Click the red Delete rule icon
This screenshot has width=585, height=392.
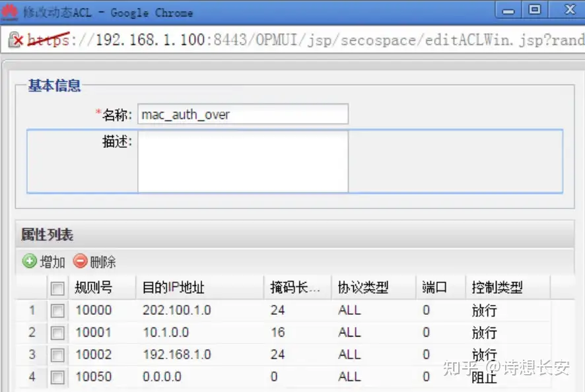[x=80, y=261]
